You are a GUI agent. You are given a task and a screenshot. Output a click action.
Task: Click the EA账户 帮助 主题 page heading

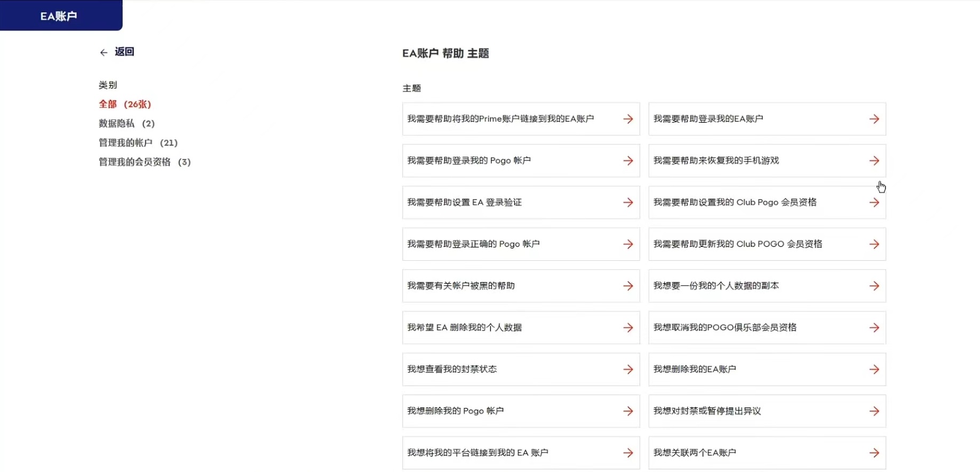coord(445,53)
